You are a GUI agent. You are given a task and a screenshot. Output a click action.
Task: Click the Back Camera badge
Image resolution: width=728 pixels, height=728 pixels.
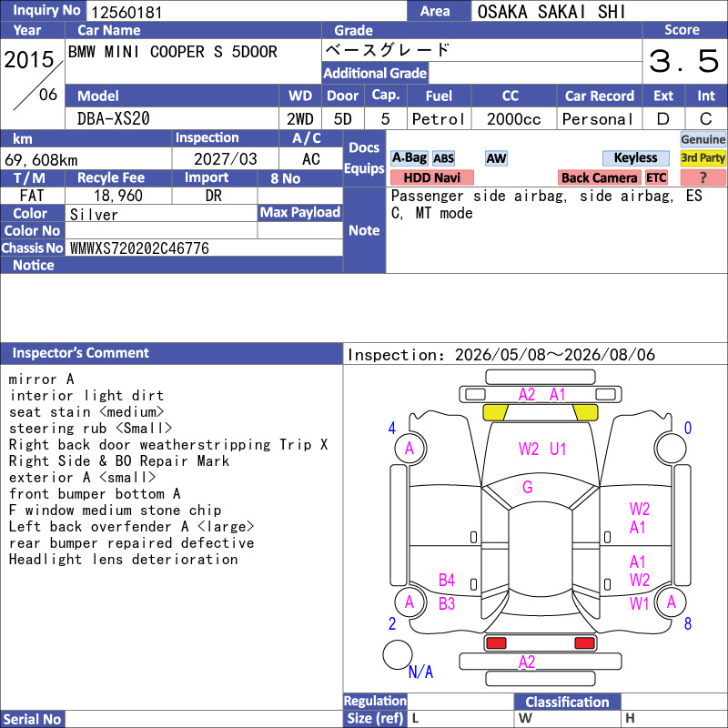pyautogui.click(x=599, y=177)
